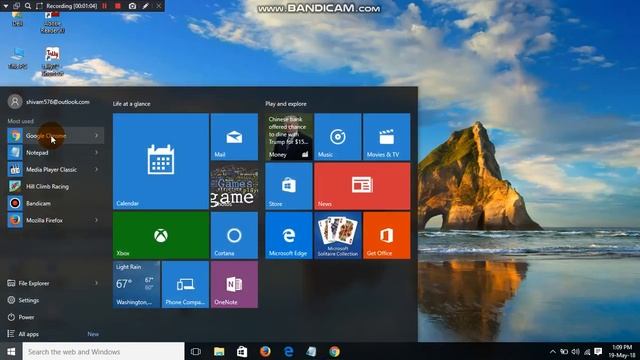Open the OneNote tile
Viewport: 640px width, 360px height.
coord(234,284)
